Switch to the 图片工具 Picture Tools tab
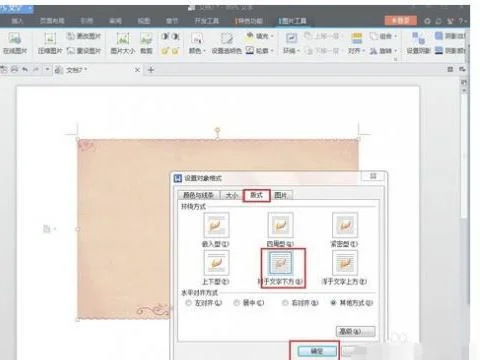Viewport: 480px width, 360px height. [x=293, y=21]
